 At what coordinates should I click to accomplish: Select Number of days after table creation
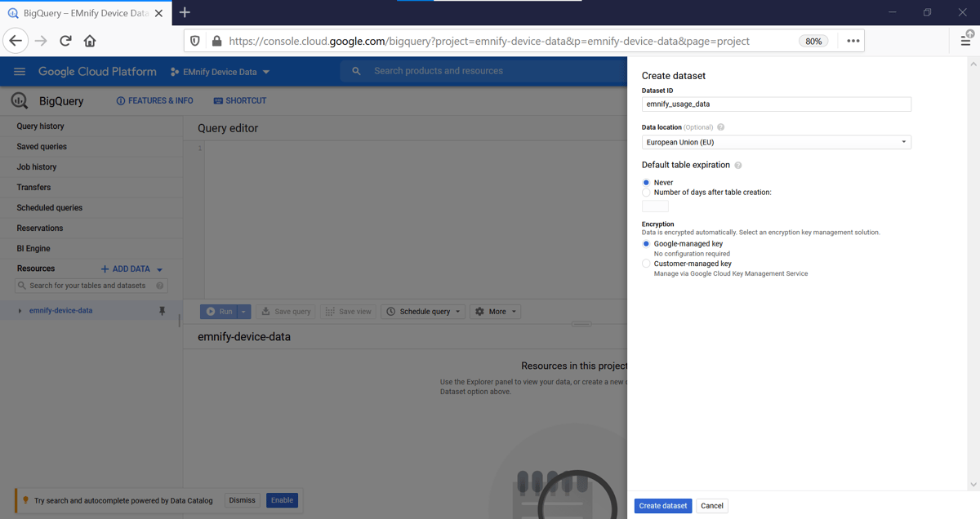coord(646,193)
